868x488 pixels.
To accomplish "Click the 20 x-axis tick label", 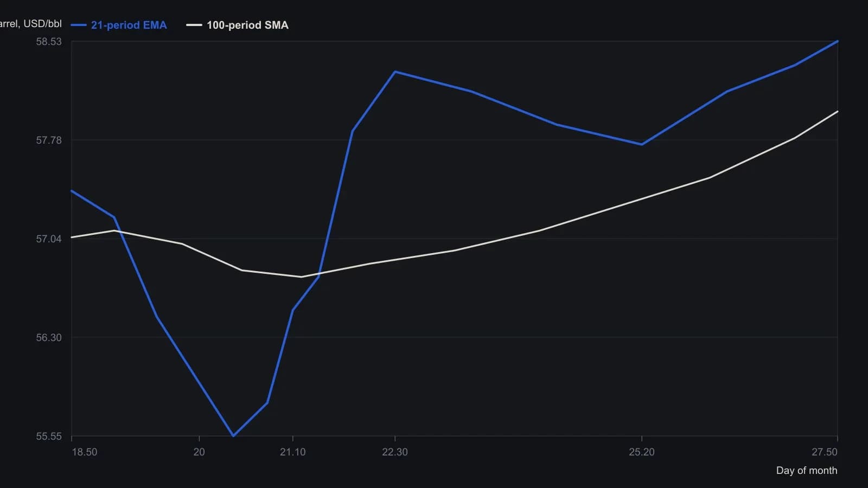I will coord(199,452).
